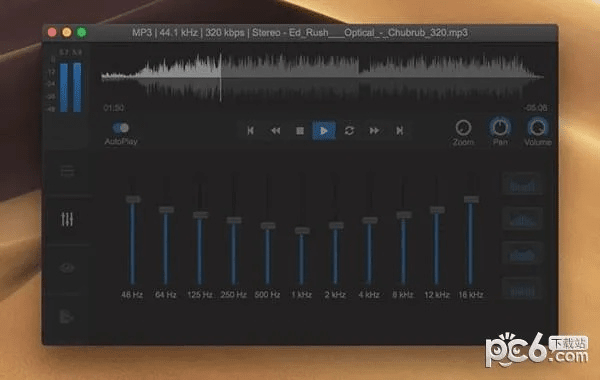Click the 16 kHz equalizer slider handle
The width and height of the screenshot is (600, 380).
(471, 199)
